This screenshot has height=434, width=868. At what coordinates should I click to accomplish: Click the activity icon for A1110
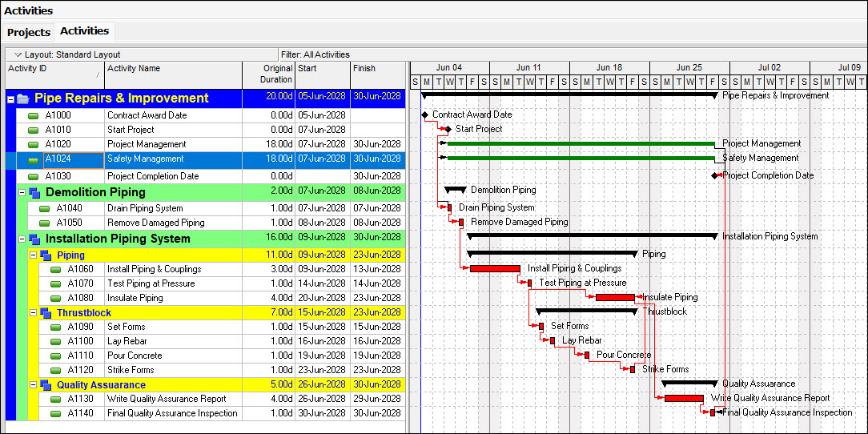point(55,356)
